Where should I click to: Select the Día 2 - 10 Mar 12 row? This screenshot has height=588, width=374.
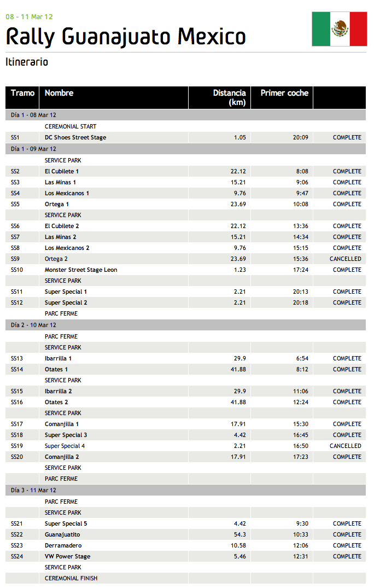34,325
